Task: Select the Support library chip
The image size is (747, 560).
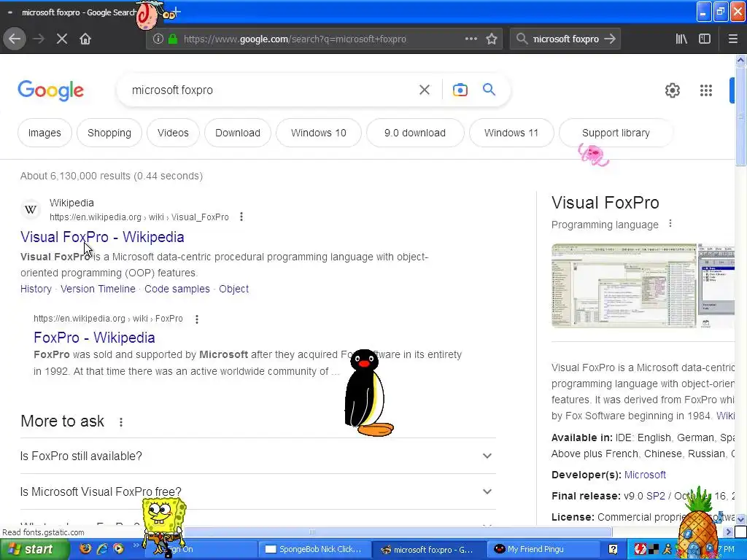Action: [616, 133]
